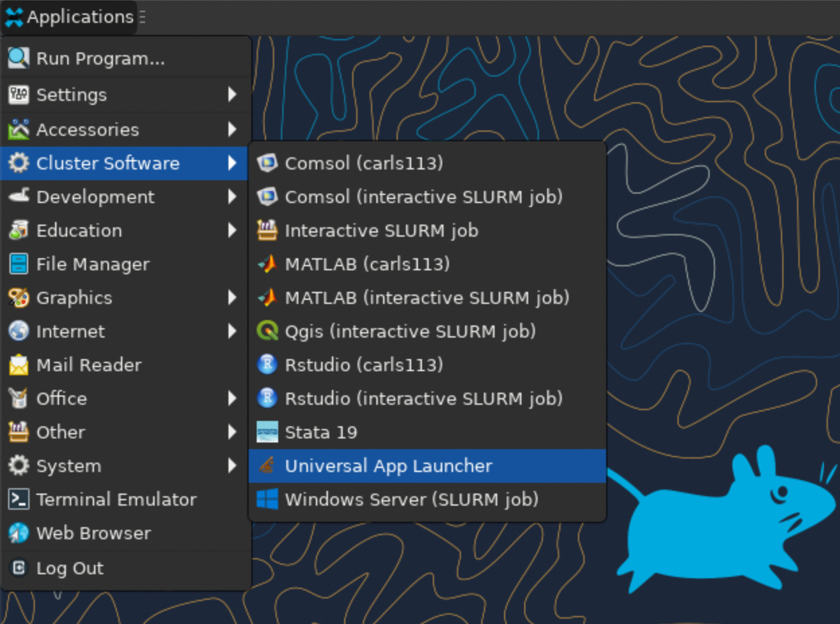Click the Terminal Emulator prompt icon

(x=18, y=499)
